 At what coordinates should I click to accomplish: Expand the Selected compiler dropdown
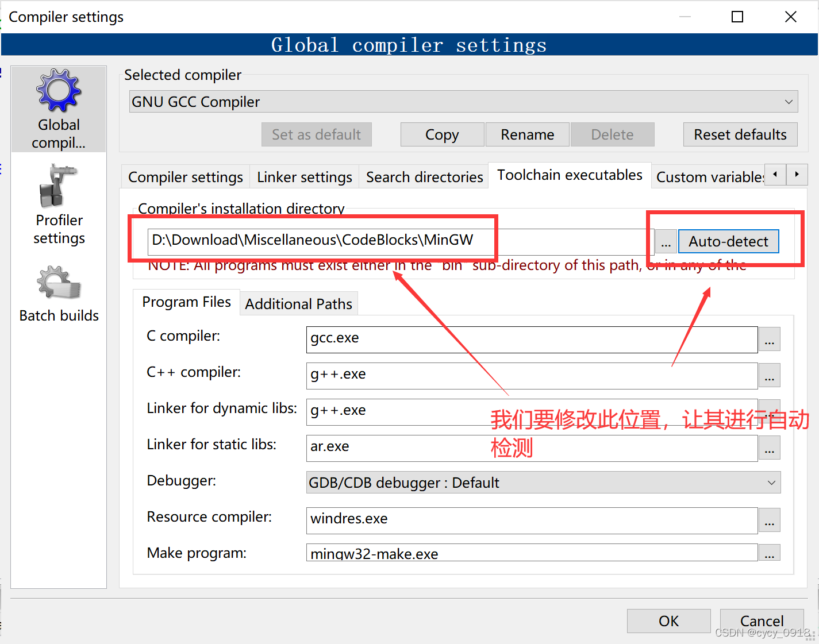[463, 102]
